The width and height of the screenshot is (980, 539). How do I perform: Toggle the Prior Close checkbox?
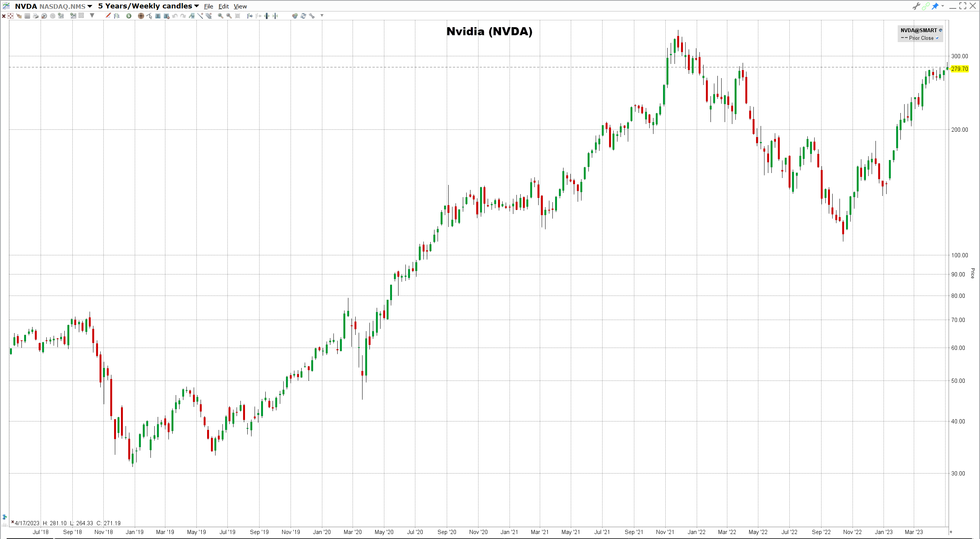937,38
